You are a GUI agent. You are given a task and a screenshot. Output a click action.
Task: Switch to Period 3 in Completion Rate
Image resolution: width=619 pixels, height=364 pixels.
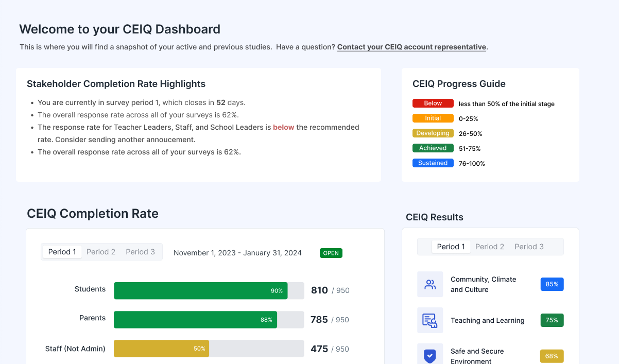140,252
